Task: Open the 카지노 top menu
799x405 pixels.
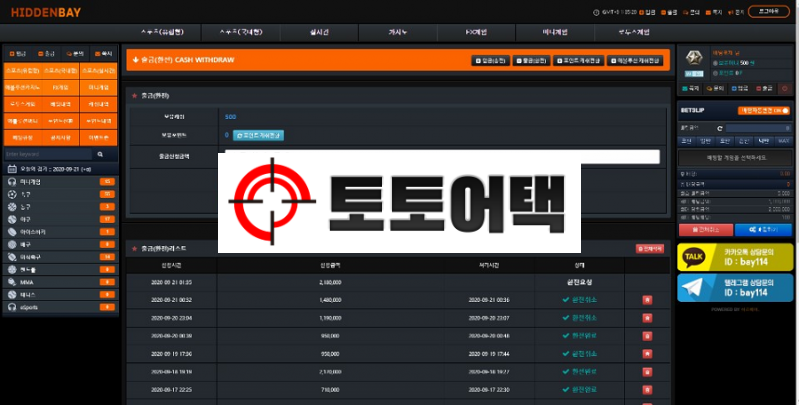Action: [x=398, y=32]
